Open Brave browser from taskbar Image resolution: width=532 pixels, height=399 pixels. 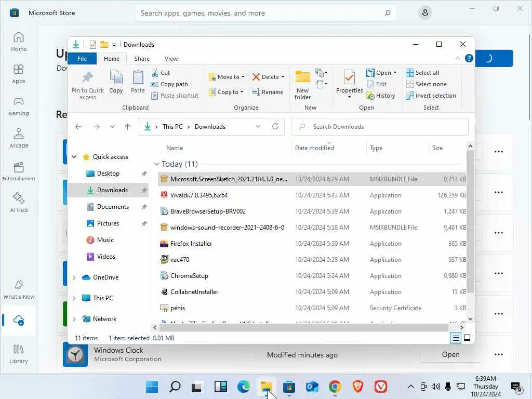(358, 387)
